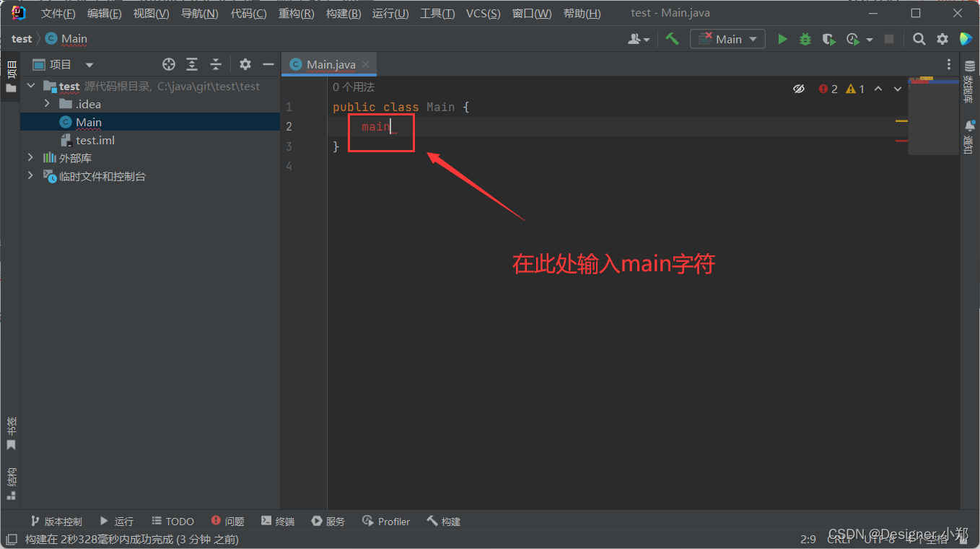Open Search Everywhere magnifier icon

[919, 39]
